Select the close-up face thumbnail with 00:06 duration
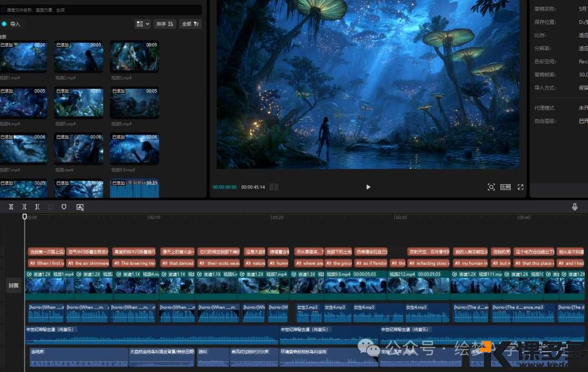Screen dimensions: 588x372 [78, 149]
